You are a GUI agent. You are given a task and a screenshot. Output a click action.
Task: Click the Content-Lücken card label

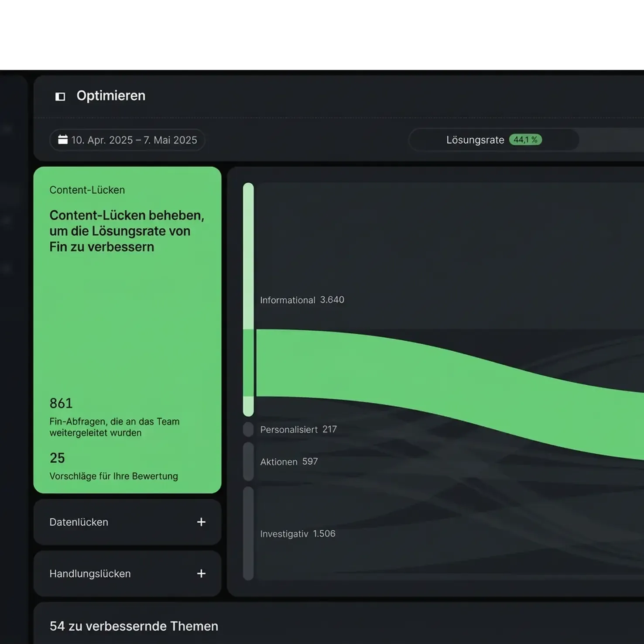click(x=87, y=190)
